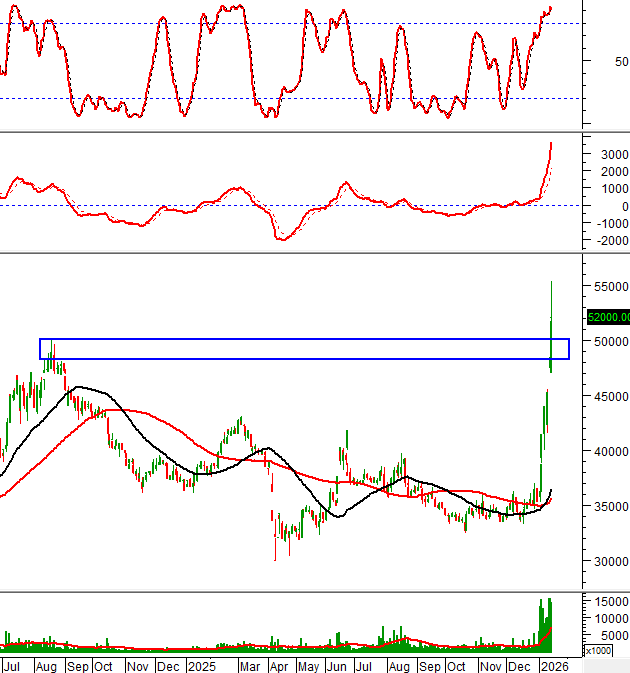Click the tallest green candle near 55000
The height and width of the screenshot is (673, 630).
coord(552,320)
